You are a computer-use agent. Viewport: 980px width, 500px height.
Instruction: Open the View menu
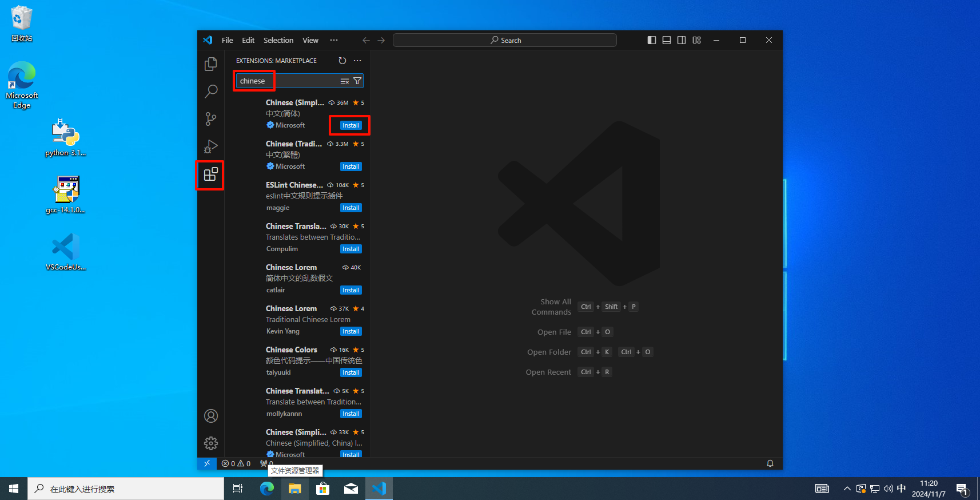(310, 40)
